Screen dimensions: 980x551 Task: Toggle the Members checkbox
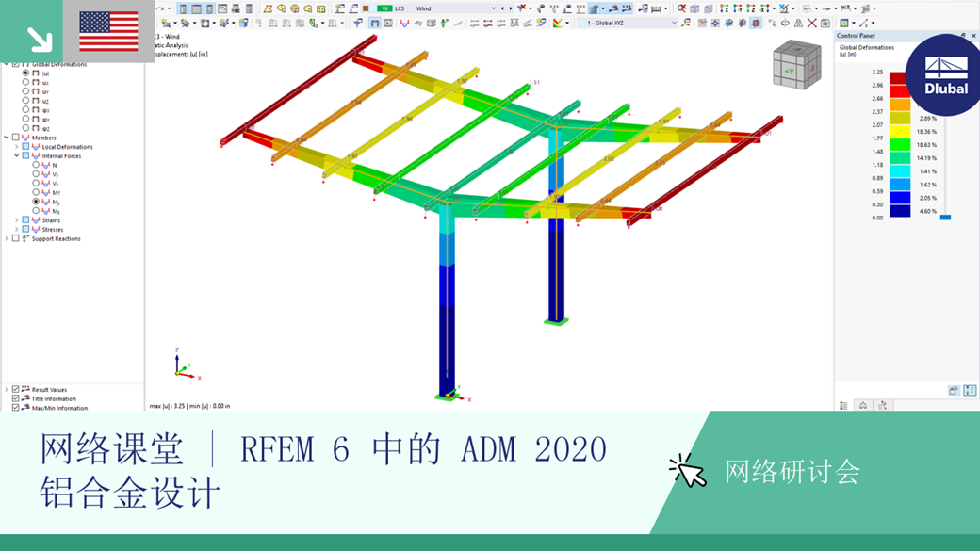[16, 138]
